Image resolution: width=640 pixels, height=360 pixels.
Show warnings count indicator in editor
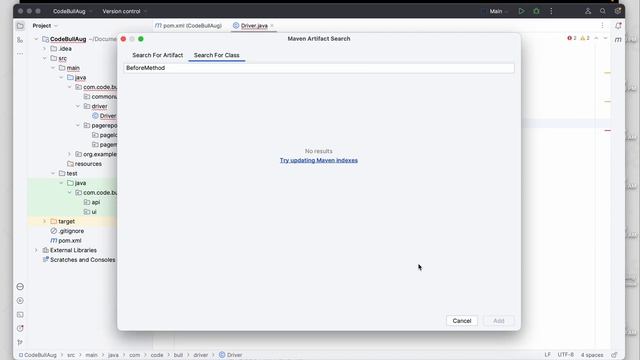pos(585,38)
